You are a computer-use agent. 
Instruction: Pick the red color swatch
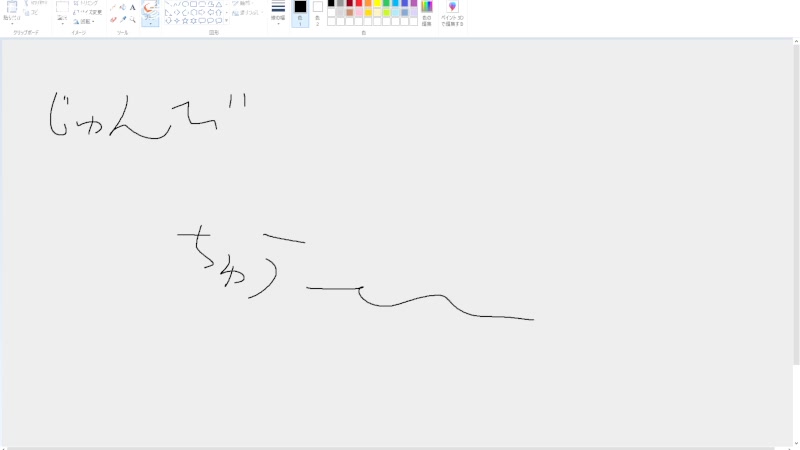[359, 3]
